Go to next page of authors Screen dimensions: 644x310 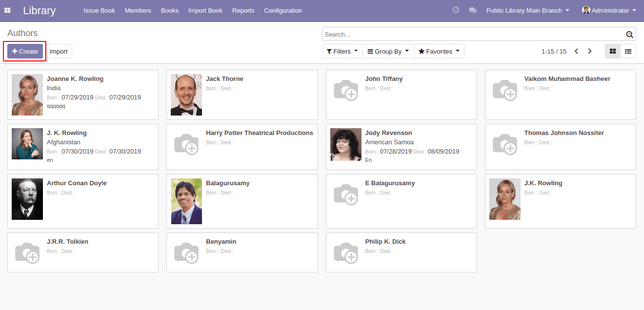[590, 51]
